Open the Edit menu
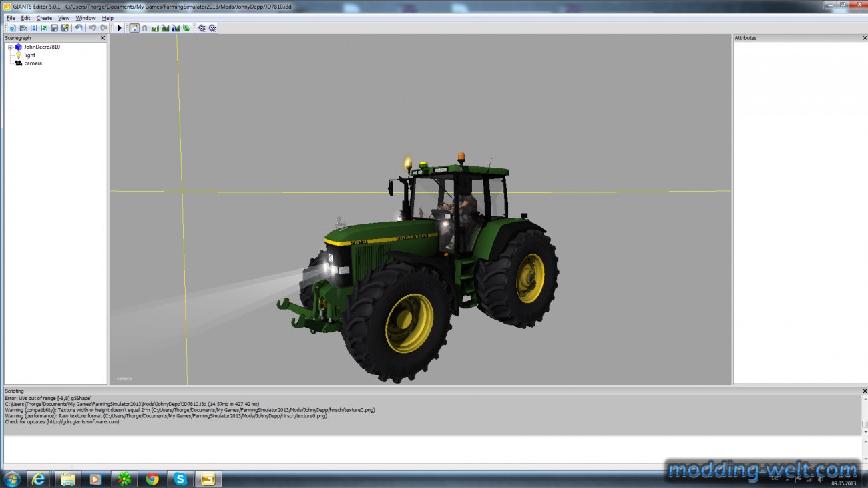868x488 pixels. (25, 18)
